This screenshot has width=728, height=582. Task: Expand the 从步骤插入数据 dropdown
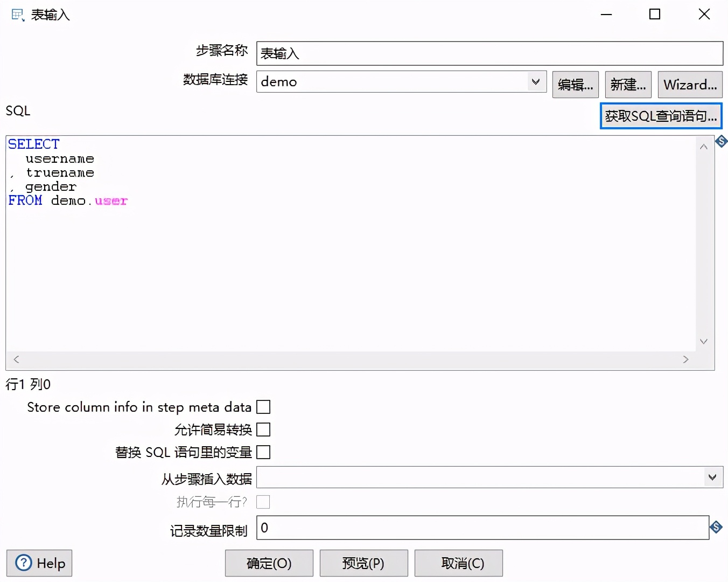[712, 477]
